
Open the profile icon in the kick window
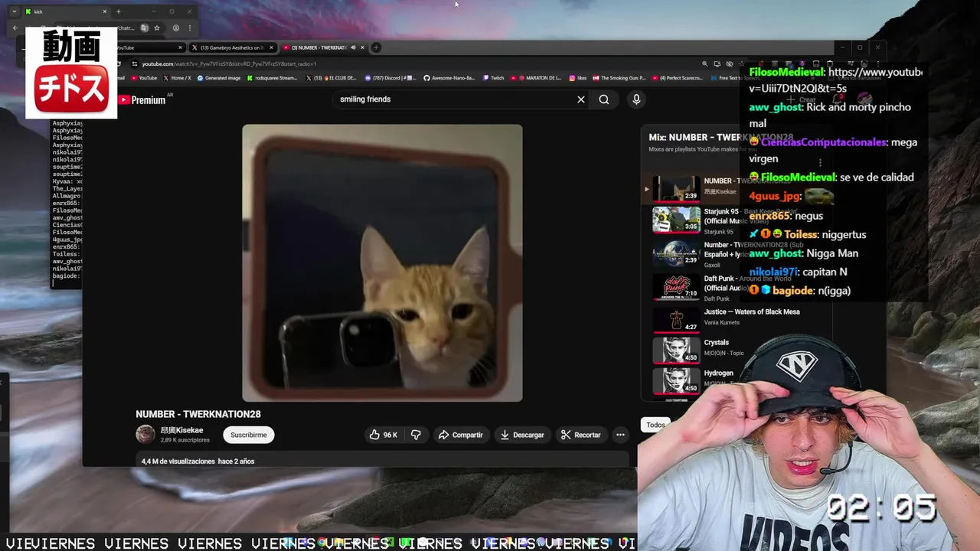pos(175,28)
